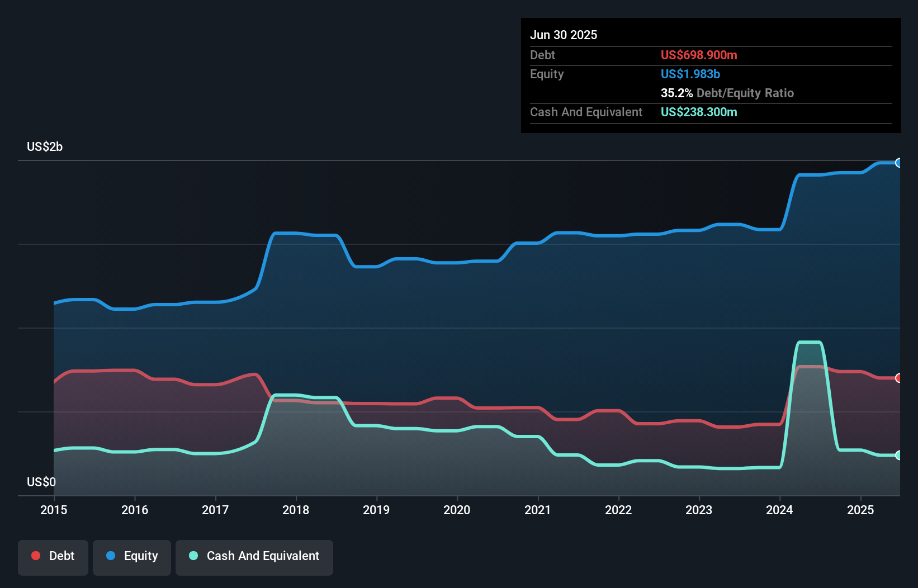918x588 pixels.
Task: Click the 2024 cash spike peak on the chart
Action: [x=808, y=341]
